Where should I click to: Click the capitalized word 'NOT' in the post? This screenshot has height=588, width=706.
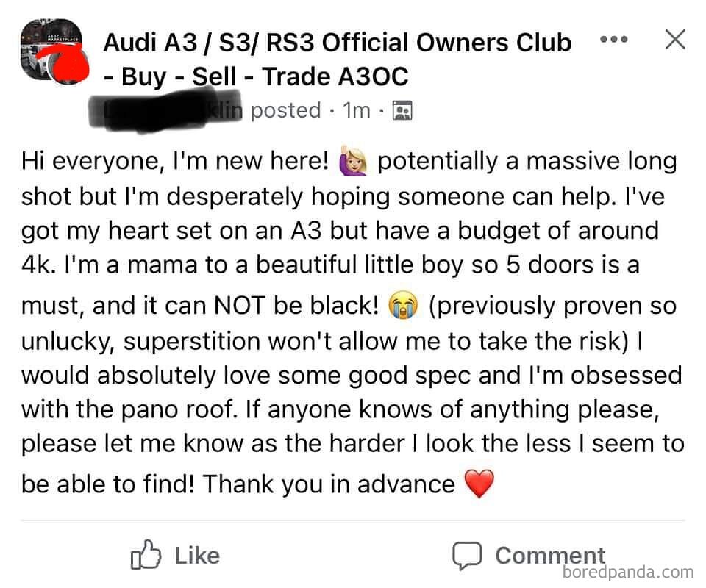[x=239, y=306]
